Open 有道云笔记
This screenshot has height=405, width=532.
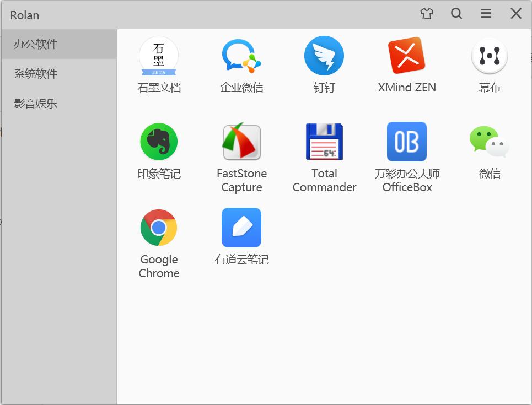pos(241,234)
